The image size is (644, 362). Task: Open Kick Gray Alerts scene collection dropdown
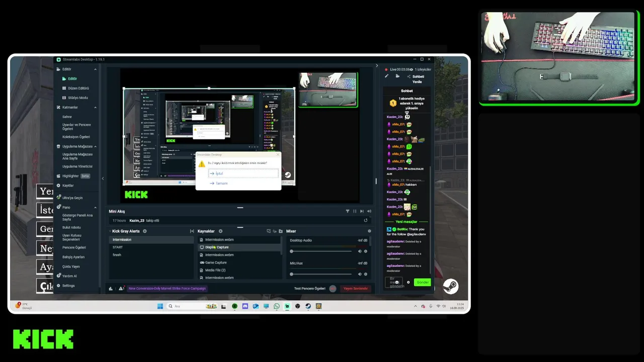[x=110, y=231]
